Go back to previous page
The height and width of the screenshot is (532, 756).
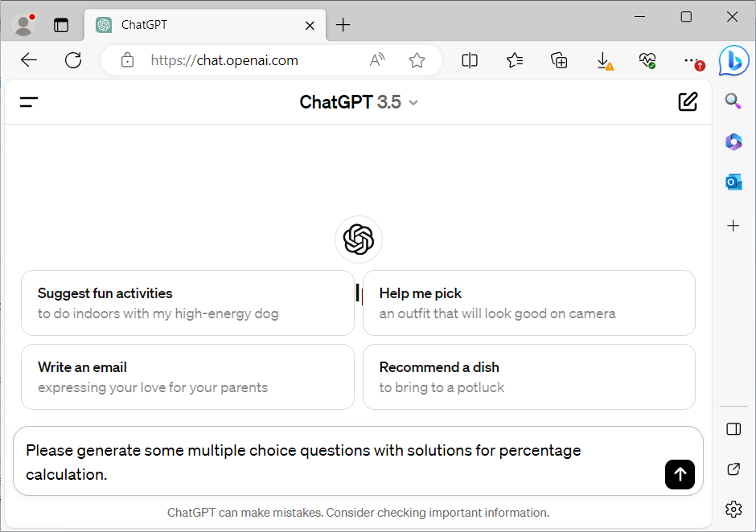pyautogui.click(x=29, y=60)
